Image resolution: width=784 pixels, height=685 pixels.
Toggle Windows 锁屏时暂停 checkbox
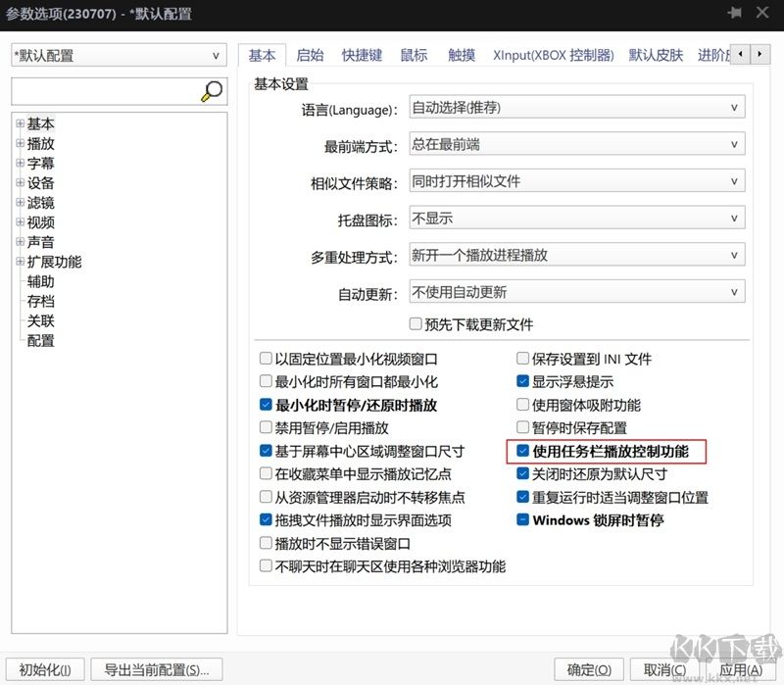point(522,520)
